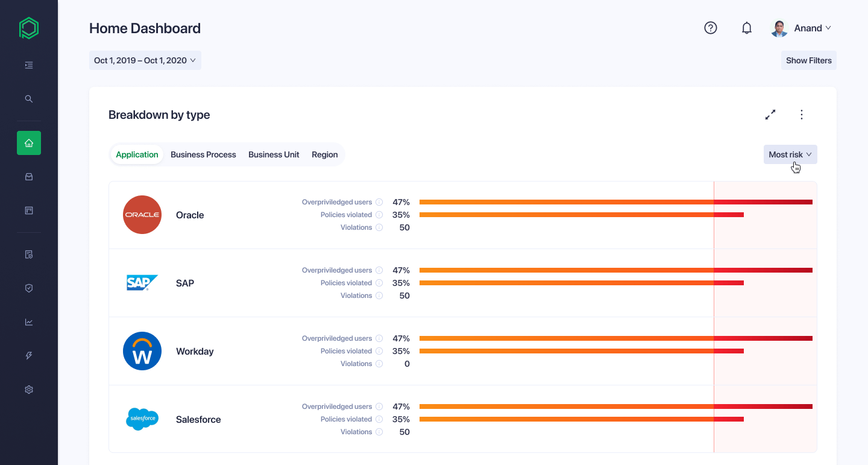This screenshot has width=868, height=465.
Task: Open search from the sidebar
Action: tap(29, 99)
